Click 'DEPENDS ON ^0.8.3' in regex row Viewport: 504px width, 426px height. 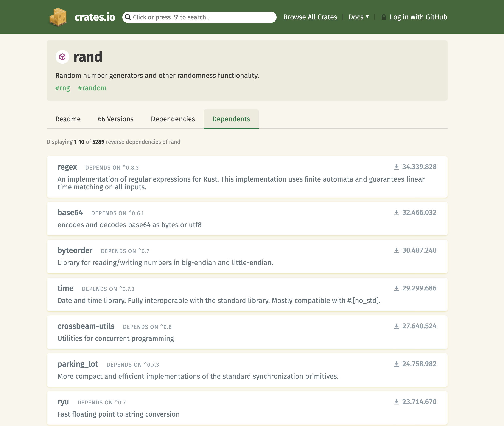point(112,168)
